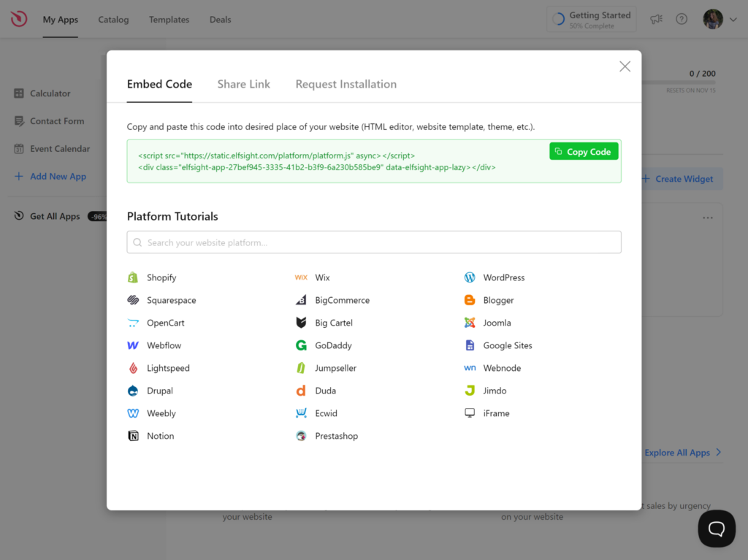Select the Joomla platform icon
Image resolution: width=748 pixels, height=560 pixels.
pos(468,323)
